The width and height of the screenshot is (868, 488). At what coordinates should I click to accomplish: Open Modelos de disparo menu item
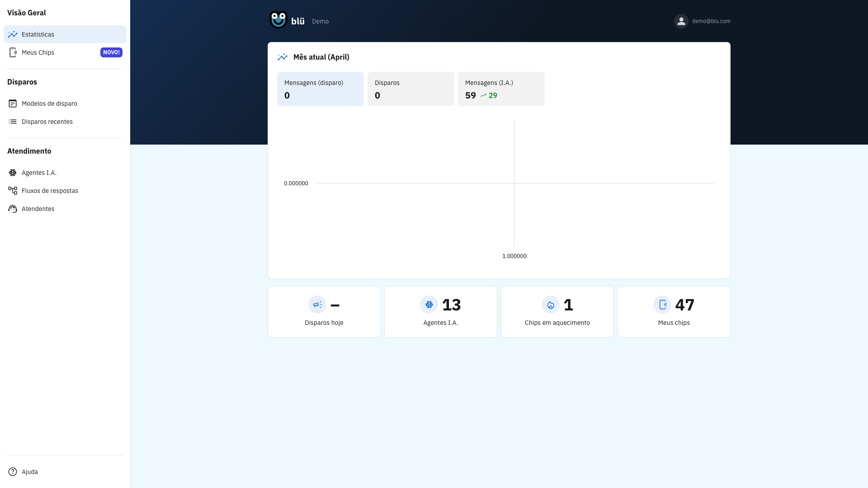tap(49, 103)
